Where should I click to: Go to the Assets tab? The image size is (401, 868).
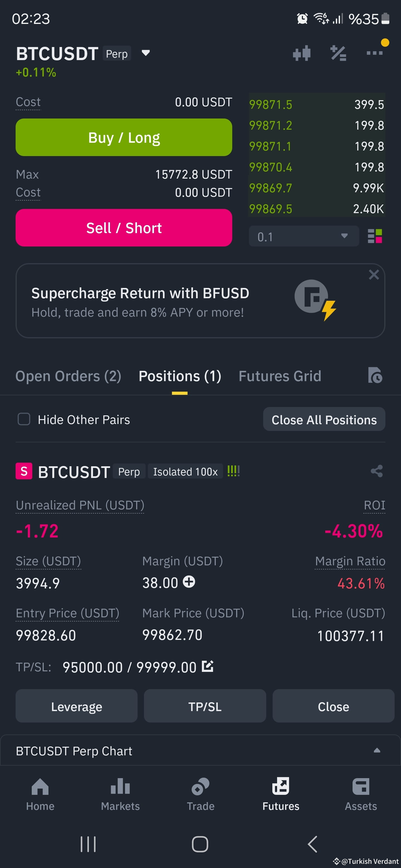[361, 795]
